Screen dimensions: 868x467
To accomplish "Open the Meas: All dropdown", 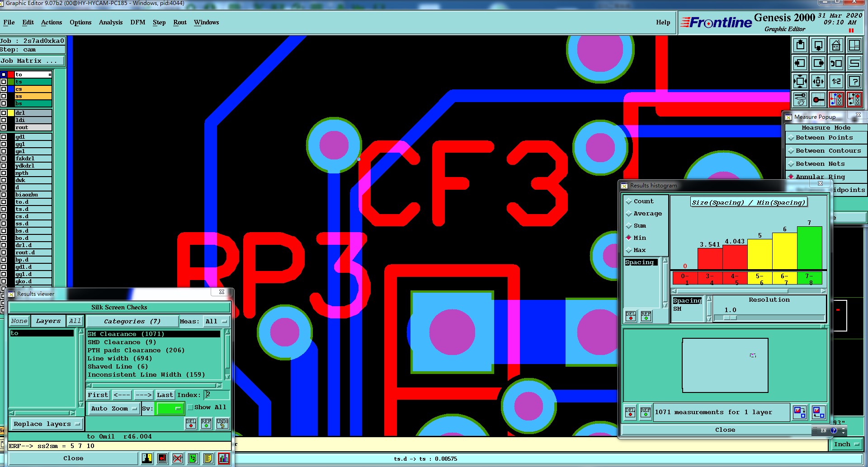I will (217, 322).
